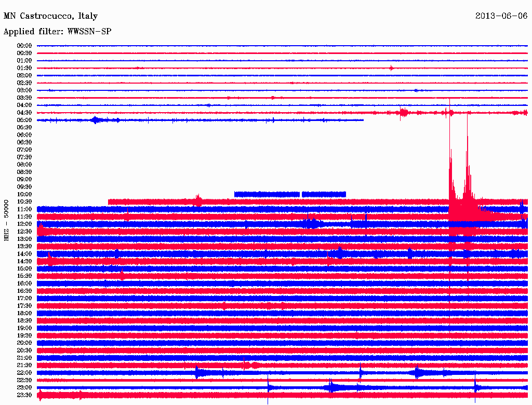The image size is (532, 405).
Task: Select the 00:00 time label
Action: click(24, 46)
